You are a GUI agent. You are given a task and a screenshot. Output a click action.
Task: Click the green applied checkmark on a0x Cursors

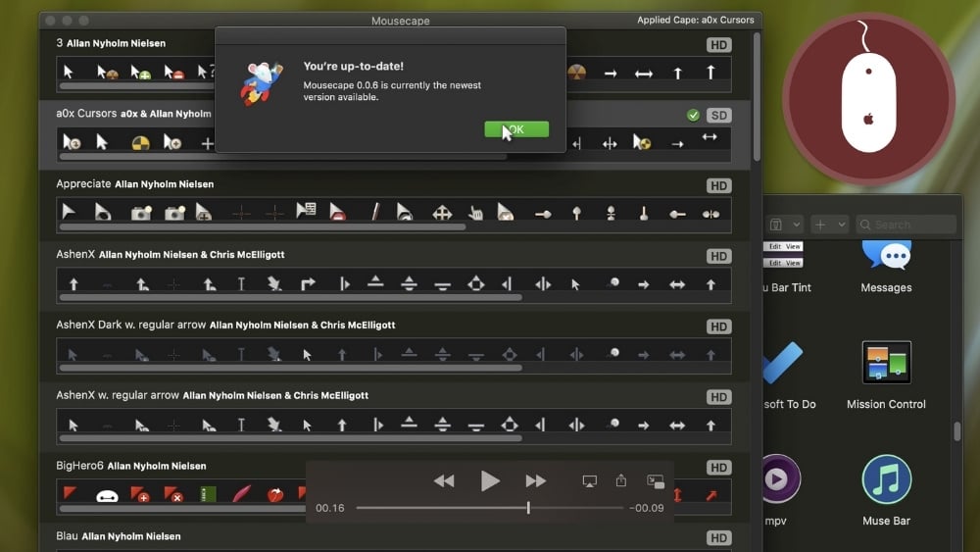[694, 116]
